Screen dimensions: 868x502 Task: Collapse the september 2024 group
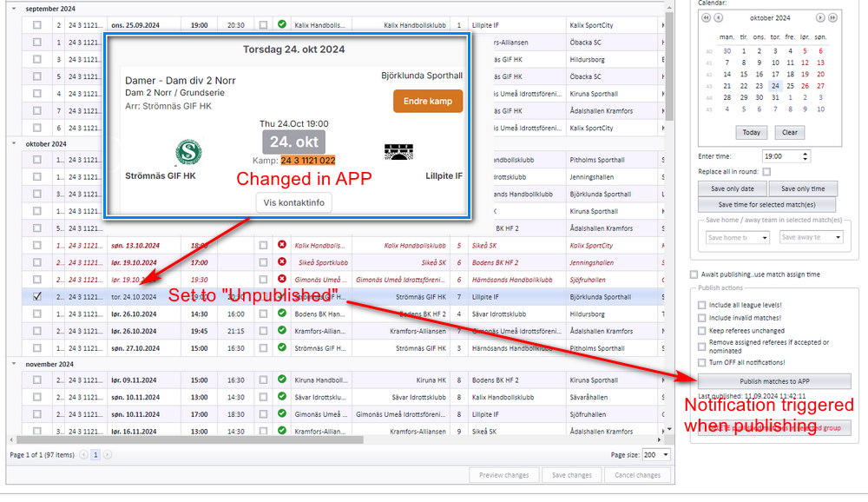pos(14,9)
